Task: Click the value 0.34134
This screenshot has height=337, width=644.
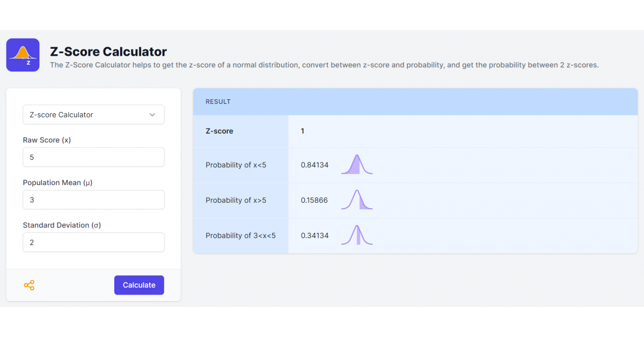Action: coord(314,236)
